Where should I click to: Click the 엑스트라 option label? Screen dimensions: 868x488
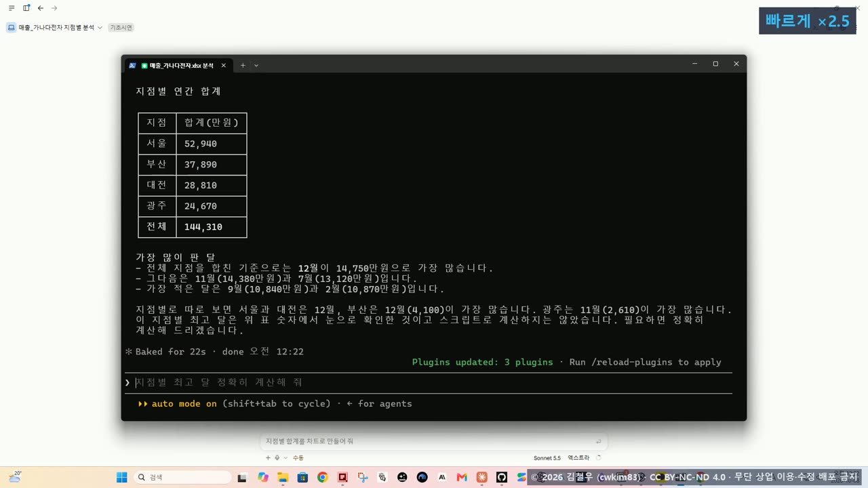(x=578, y=458)
